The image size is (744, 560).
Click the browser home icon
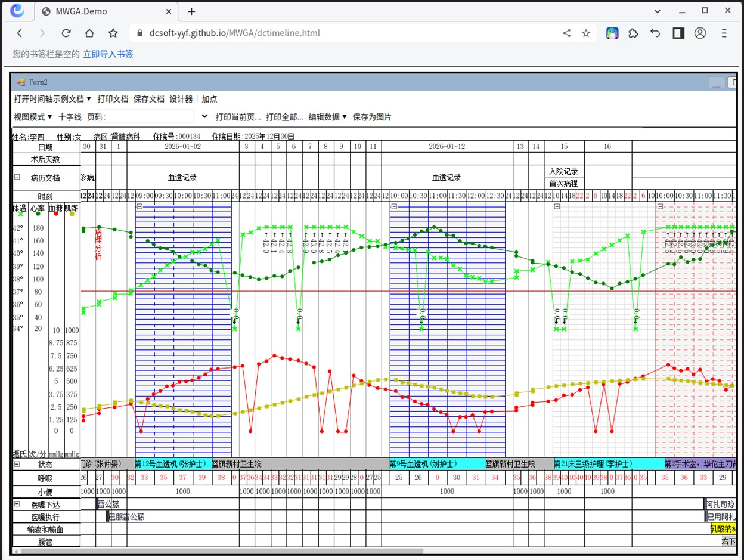click(x=89, y=33)
